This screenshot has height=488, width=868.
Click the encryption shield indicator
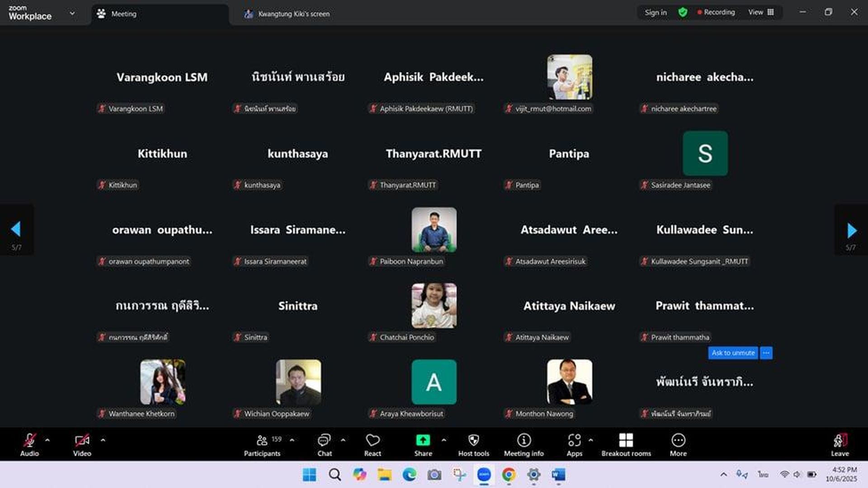[683, 13]
